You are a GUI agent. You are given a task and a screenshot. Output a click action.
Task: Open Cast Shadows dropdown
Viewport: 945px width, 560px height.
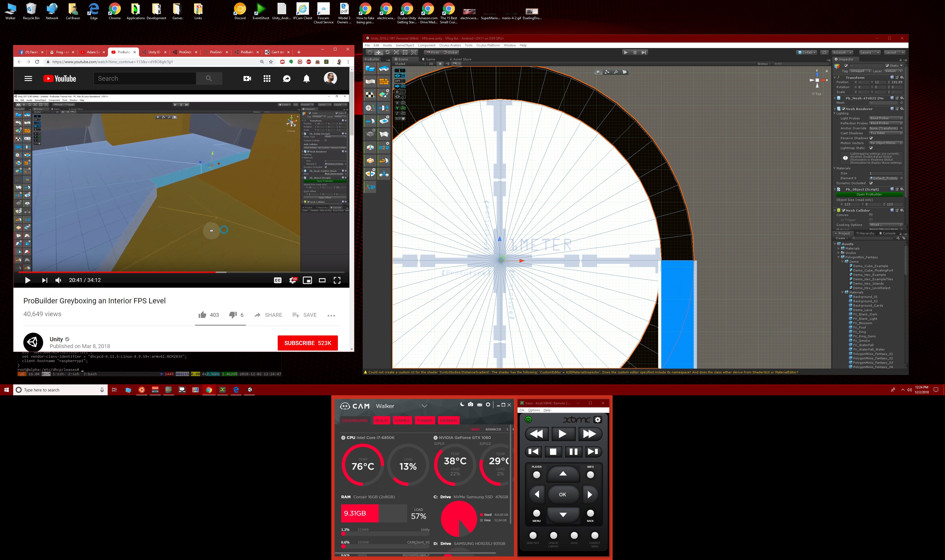(885, 133)
